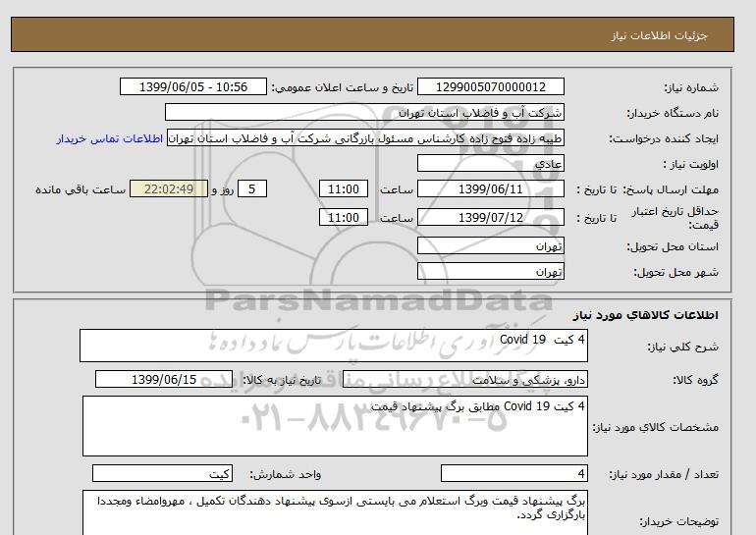Click the buyer name field شرکت آب و فاضلاب استان تهران

pos(364,112)
